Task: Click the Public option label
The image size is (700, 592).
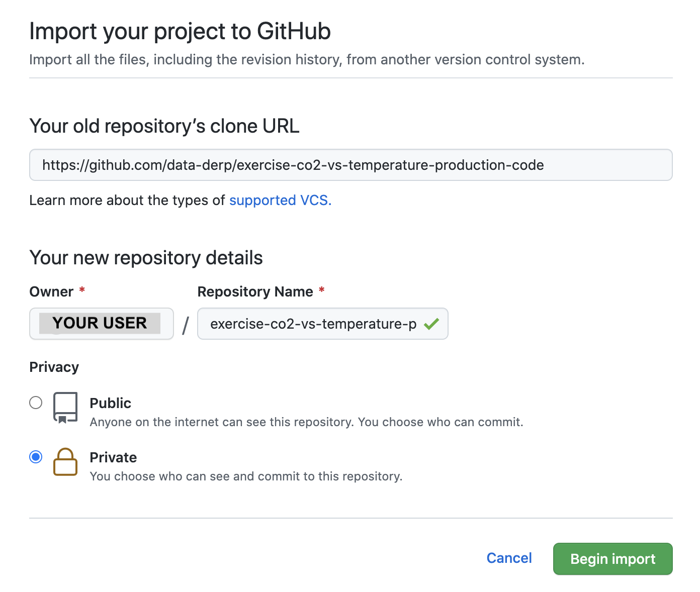Action: (x=111, y=403)
